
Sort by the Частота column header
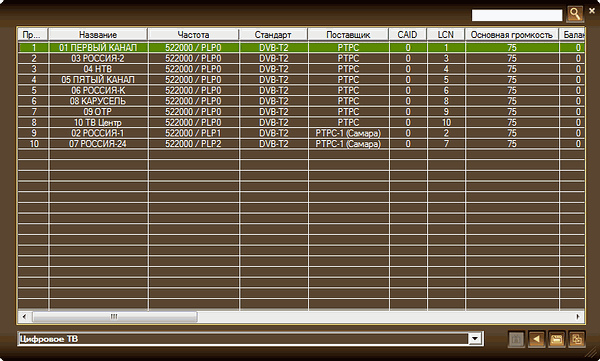[x=193, y=35]
